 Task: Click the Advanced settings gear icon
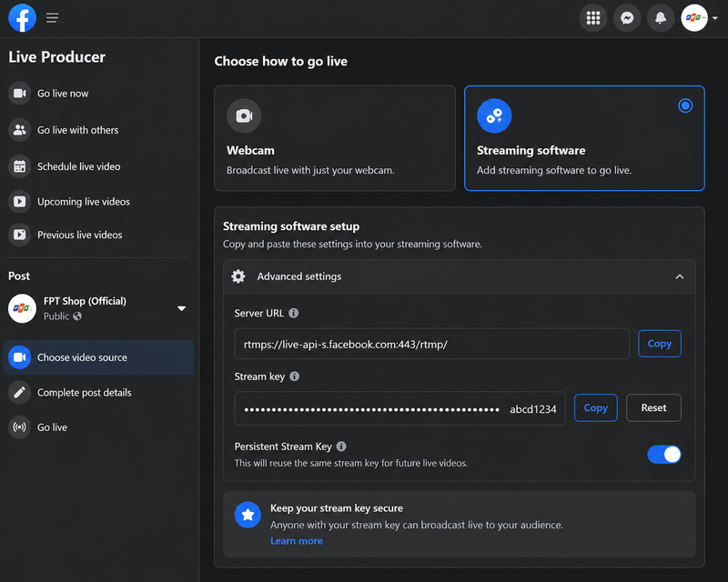click(238, 276)
